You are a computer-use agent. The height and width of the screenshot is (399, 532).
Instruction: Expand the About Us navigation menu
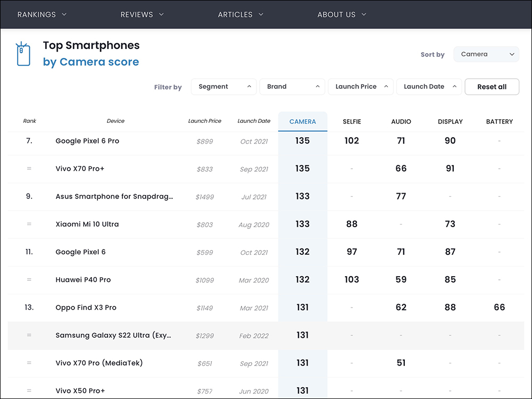click(342, 14)
